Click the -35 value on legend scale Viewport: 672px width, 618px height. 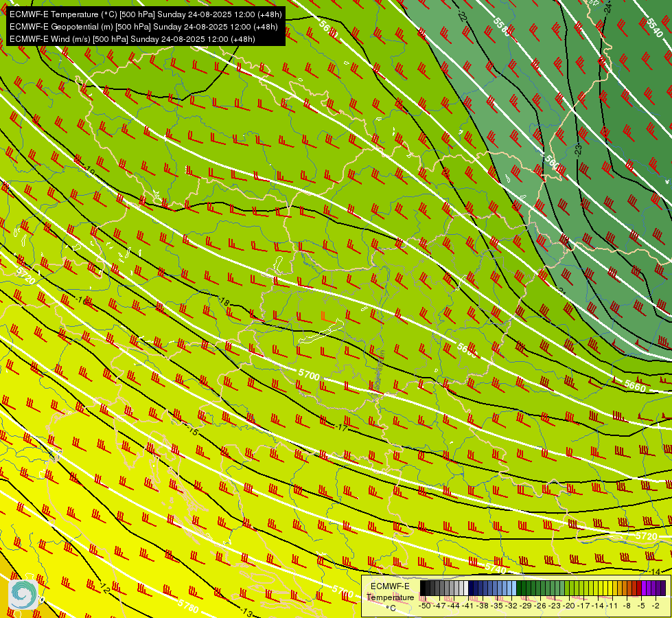[x=497, y=606]
